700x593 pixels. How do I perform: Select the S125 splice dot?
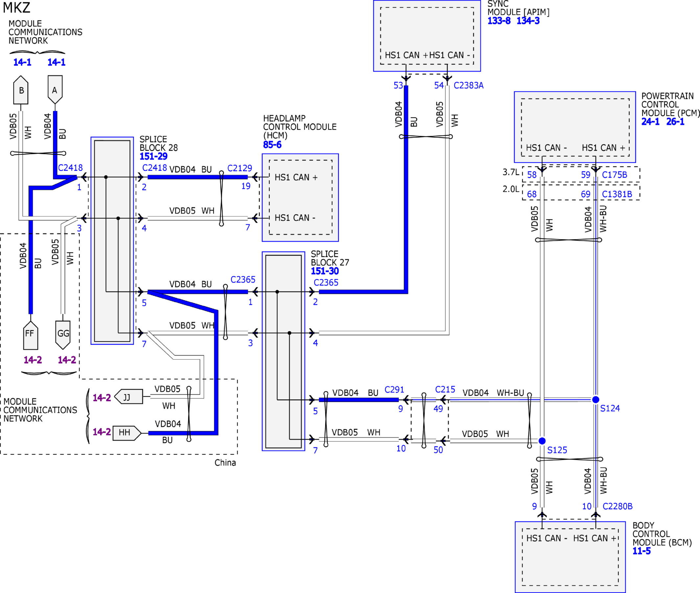[542, 441]
